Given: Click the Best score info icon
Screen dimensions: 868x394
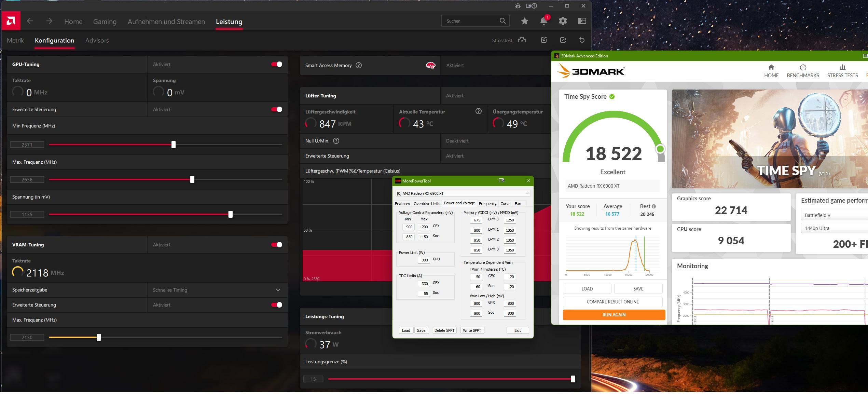Looking at the screenshot, I should [654, 206].
